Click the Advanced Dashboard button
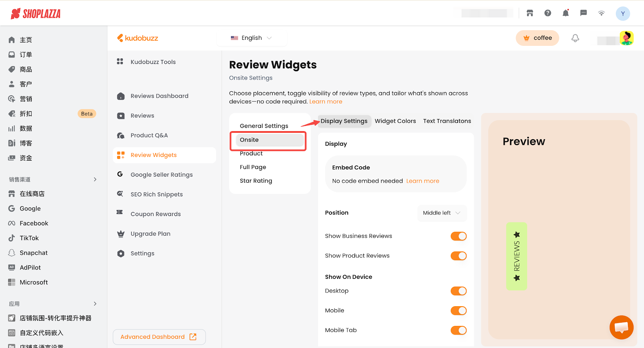Image resolution: width=644 pixels, height=348 pixels. (159, 337)
